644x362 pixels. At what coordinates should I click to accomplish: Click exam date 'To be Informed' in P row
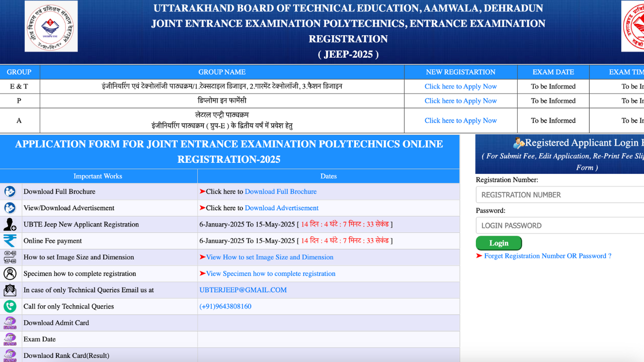(553, 101)
